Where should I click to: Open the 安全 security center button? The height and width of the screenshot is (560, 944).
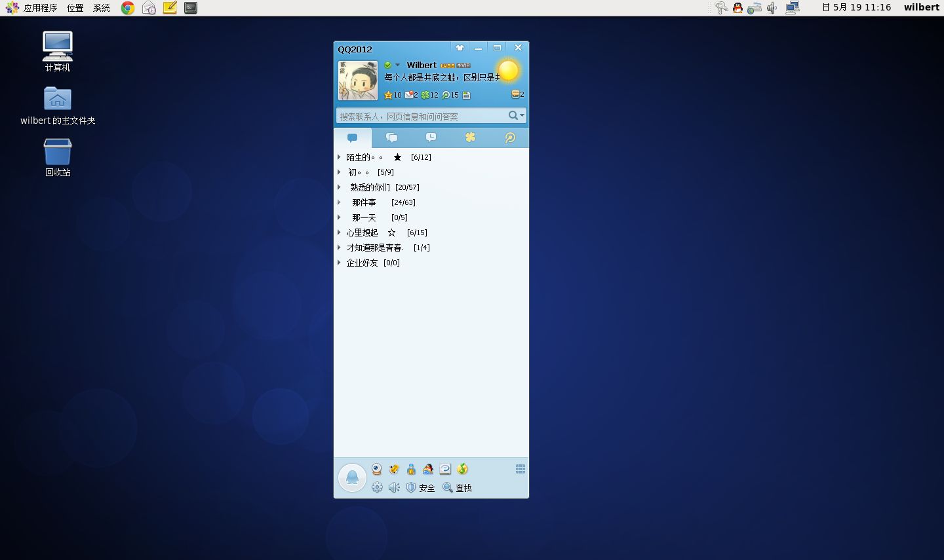(x=420, y=487)
